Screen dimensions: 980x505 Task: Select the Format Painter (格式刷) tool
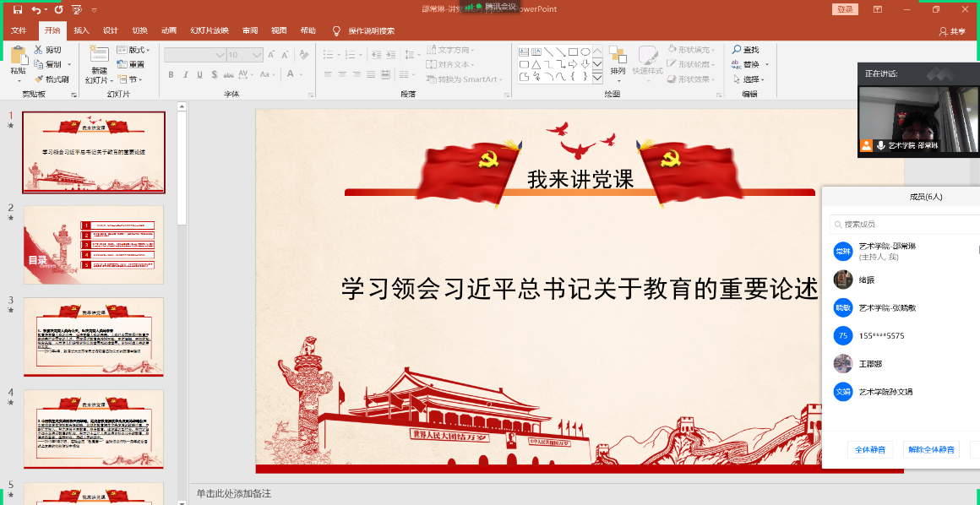click(52, 79)
